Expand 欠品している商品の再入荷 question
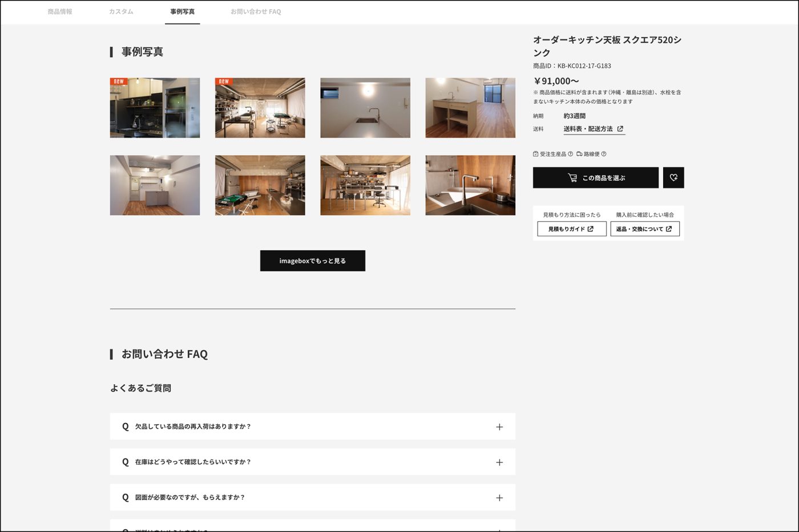Viewport: 799px width, 532px height. coord(313,427)
